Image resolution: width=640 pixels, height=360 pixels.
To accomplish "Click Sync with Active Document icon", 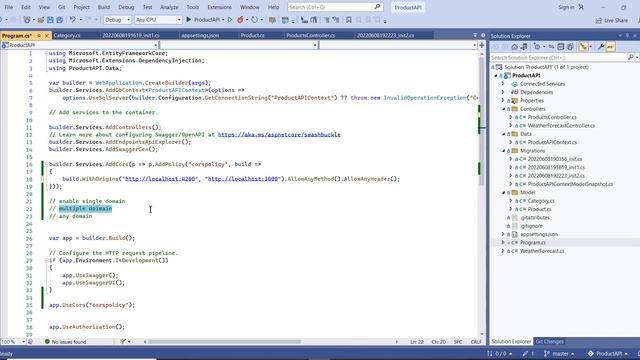I will point(551,47).
